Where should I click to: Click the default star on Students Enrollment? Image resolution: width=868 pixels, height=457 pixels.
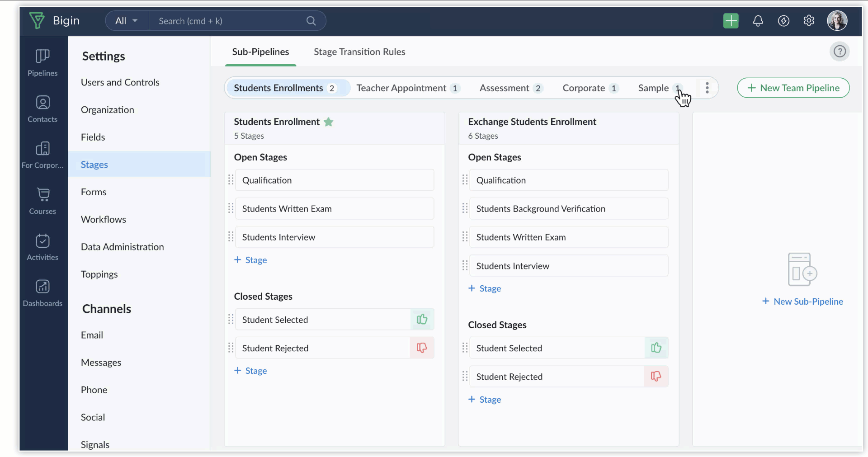click(329, 122)
